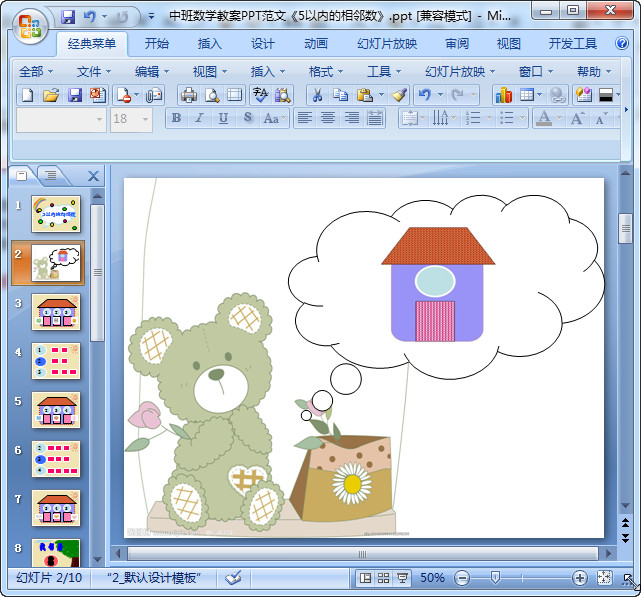Viewport: 641px width, 597px height.
Task: Toggle Bold formatting
Action: pyautogui.click(x=177, y=118)
